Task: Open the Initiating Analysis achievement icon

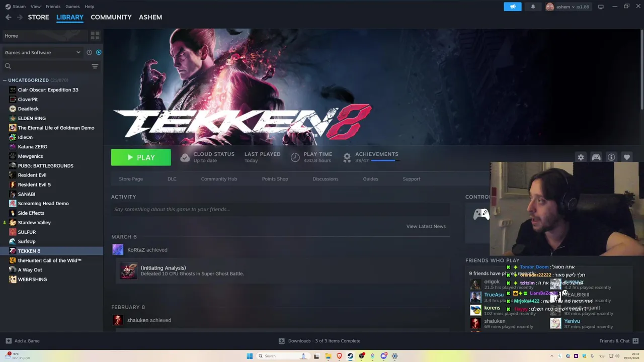Action: pos(128,270)
